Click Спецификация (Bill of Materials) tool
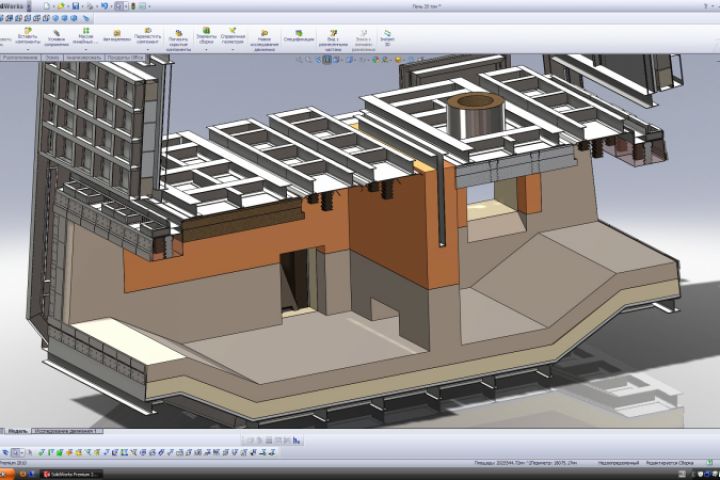 pos(299,36)
